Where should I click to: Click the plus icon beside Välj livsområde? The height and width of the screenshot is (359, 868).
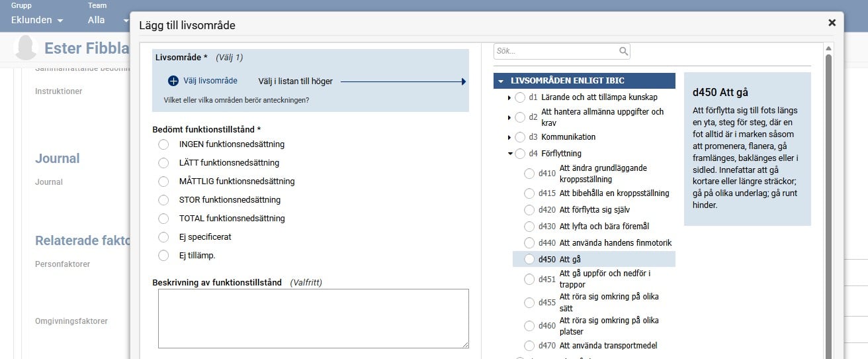click(173, 81)
